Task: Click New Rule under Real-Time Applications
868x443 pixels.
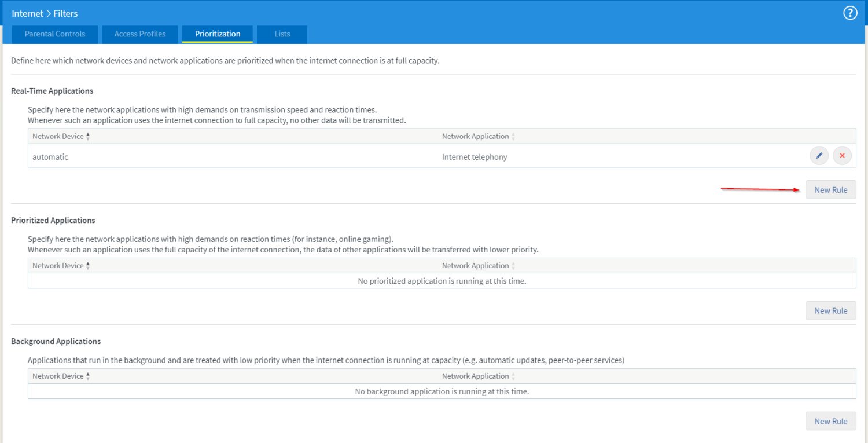Action: (830, 189)
